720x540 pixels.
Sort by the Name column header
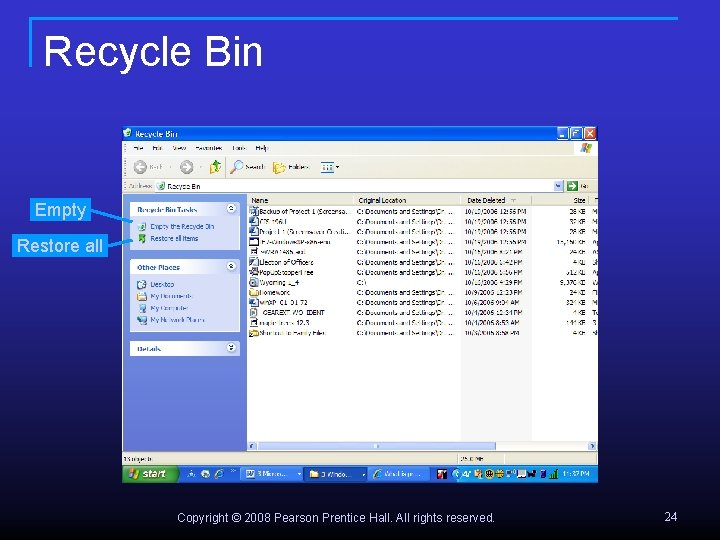[301, 200]
